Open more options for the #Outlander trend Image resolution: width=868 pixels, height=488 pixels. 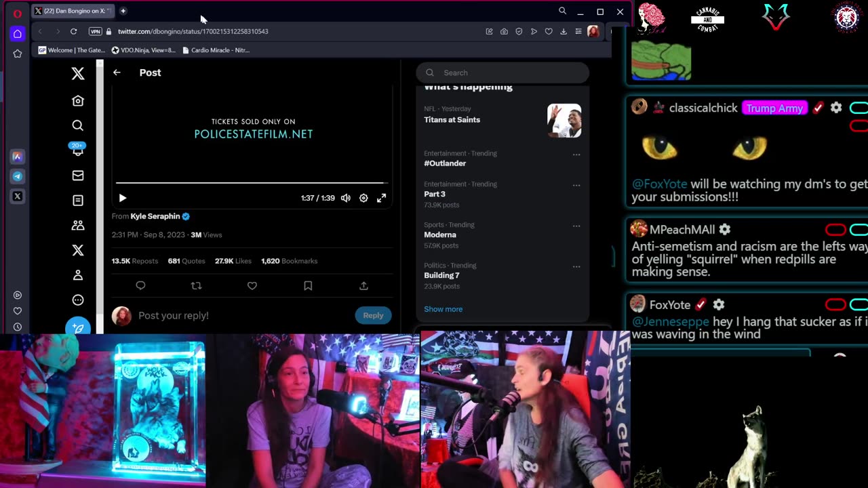coord(576,155)
